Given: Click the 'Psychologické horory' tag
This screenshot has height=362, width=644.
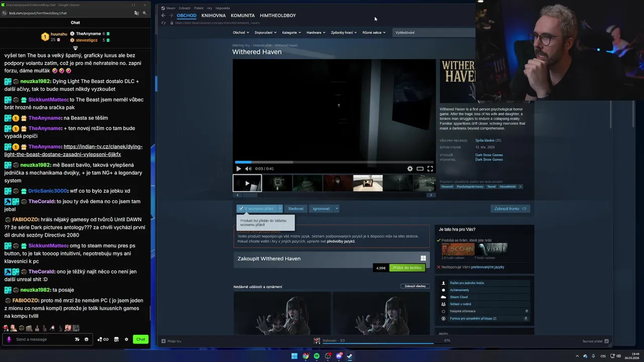Looking at the screenshot, I should coord(470,187).
